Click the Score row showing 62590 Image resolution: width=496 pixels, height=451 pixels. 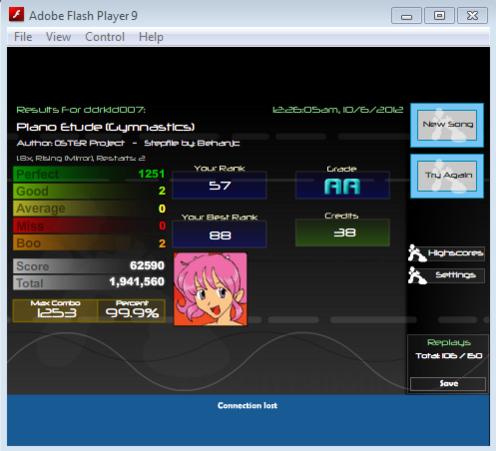pos(89,266)
